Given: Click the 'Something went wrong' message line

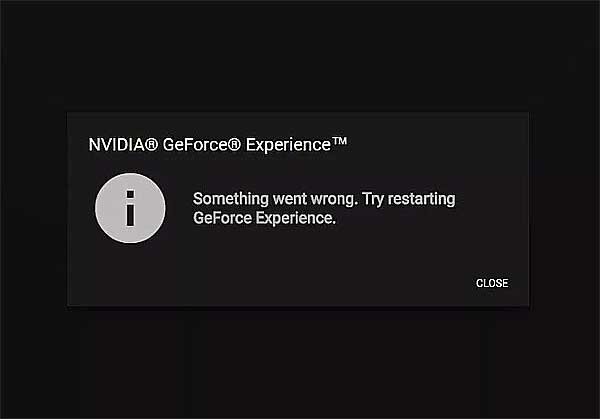Looking at the screenshot, I should 324,199.
